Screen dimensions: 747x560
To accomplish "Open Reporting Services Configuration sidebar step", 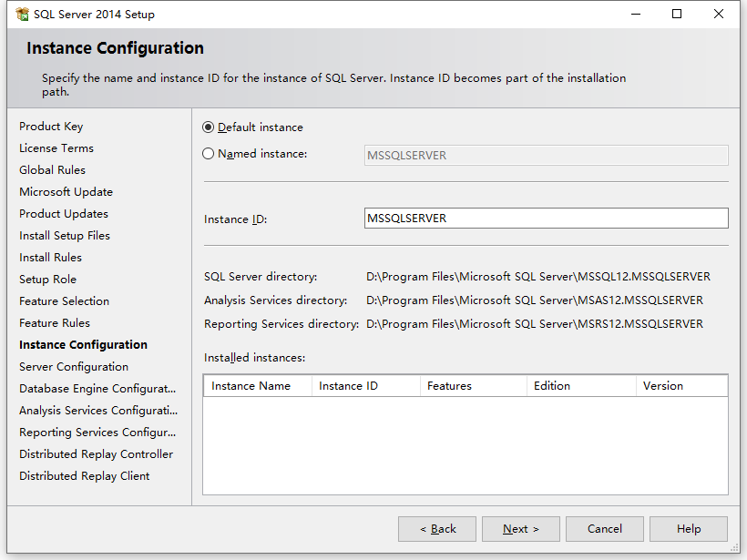I will tap(97, 433).
